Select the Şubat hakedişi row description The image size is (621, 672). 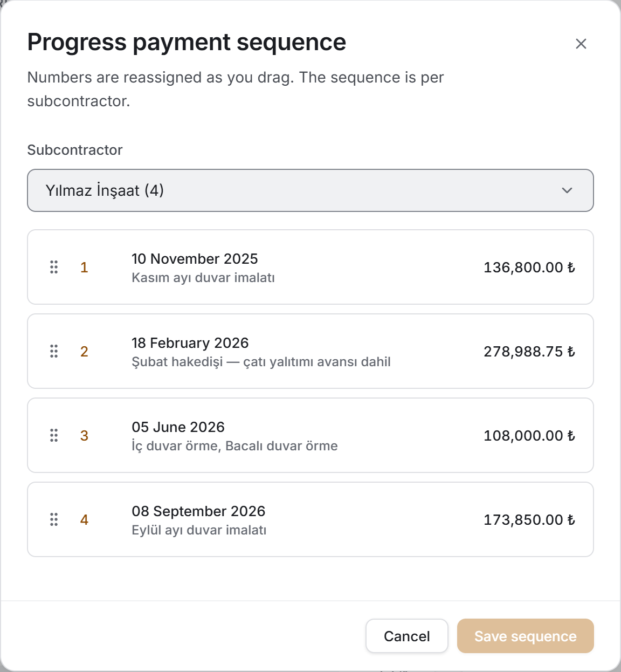point(261,362)
